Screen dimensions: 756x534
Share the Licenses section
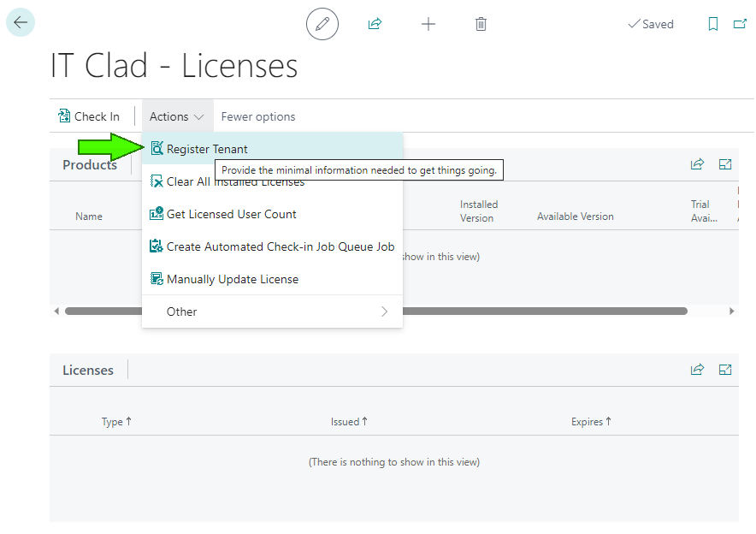697,370
